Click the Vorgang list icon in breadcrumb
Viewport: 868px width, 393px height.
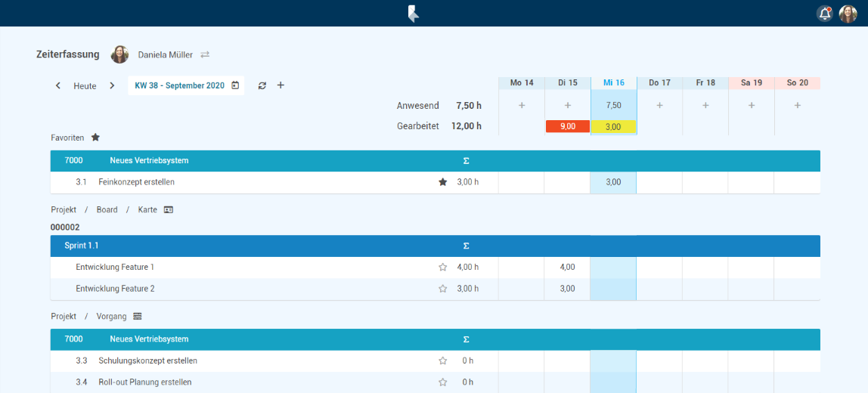[x=138, y=317]
